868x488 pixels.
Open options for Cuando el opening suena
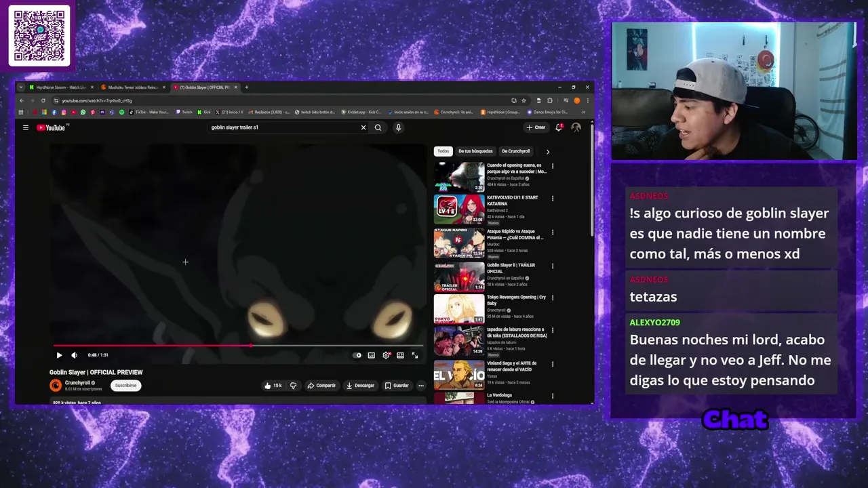552,166
